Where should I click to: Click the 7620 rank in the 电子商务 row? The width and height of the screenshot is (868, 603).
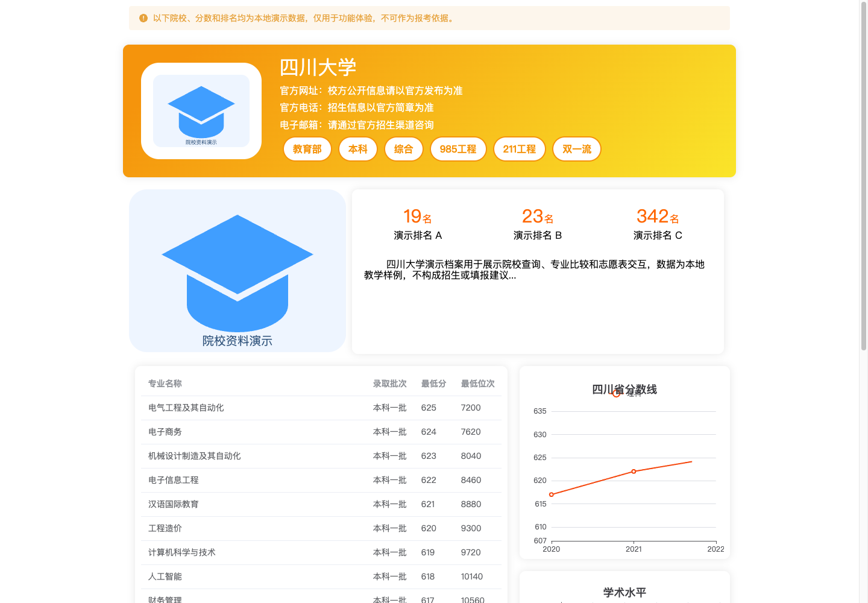pos(471,432)
